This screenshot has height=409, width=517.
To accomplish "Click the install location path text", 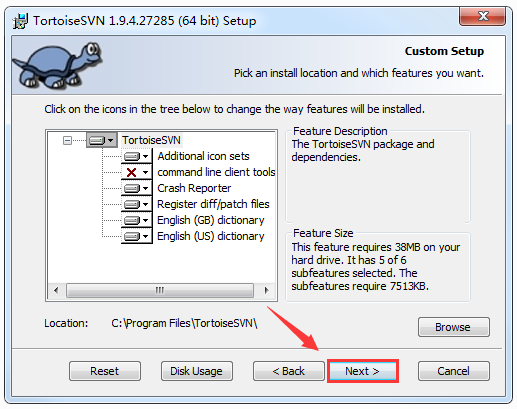I will tap(184, 323).
